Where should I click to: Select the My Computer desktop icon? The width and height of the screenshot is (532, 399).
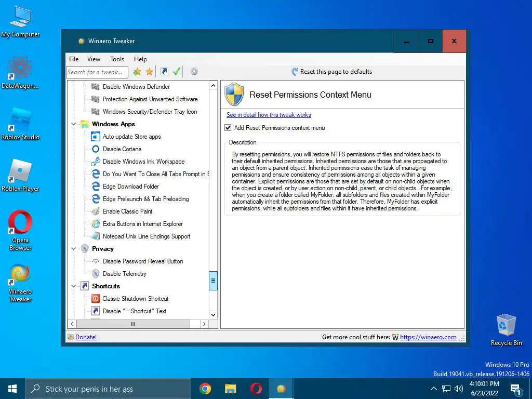click(20, 22)
